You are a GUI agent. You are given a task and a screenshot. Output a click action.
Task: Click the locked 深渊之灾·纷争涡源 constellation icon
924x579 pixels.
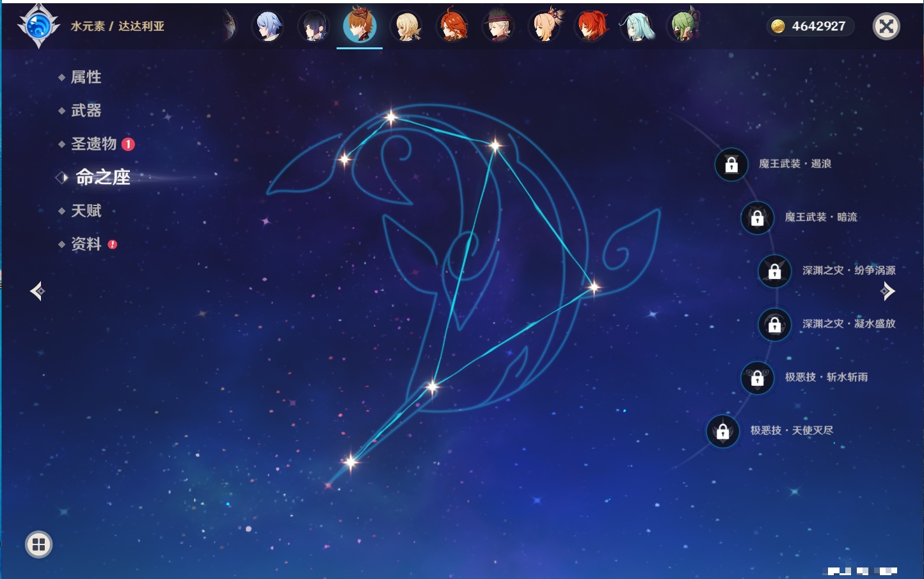(774, 271)
